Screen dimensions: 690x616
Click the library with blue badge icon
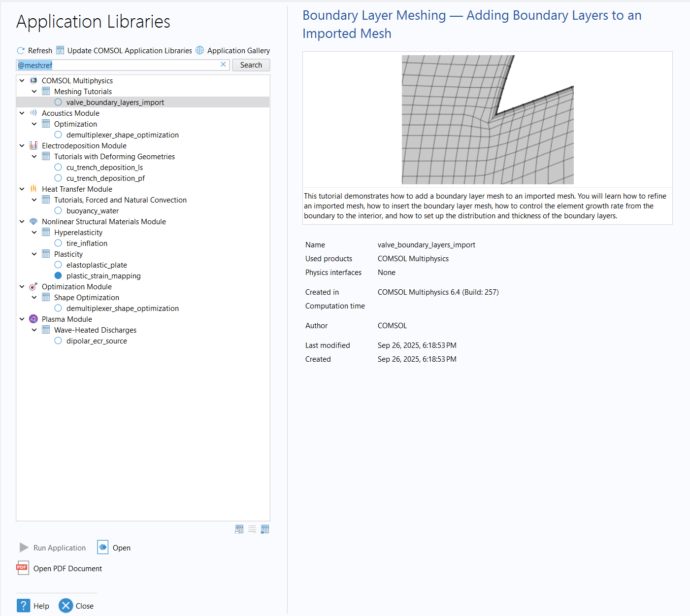click(x=265, y=529)
